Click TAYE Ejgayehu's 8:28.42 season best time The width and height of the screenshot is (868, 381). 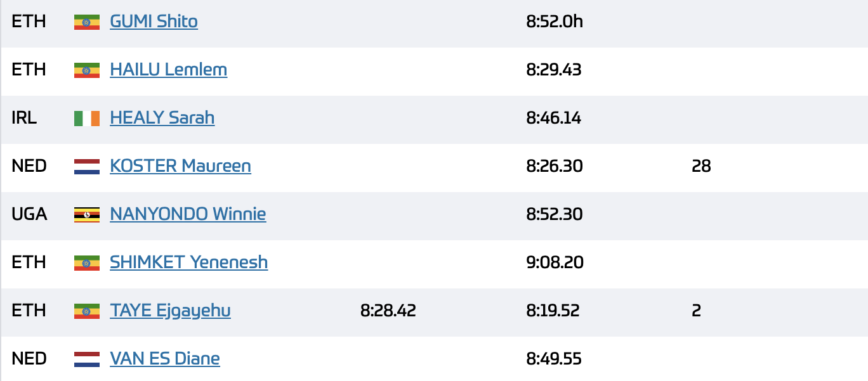[388, 311]
